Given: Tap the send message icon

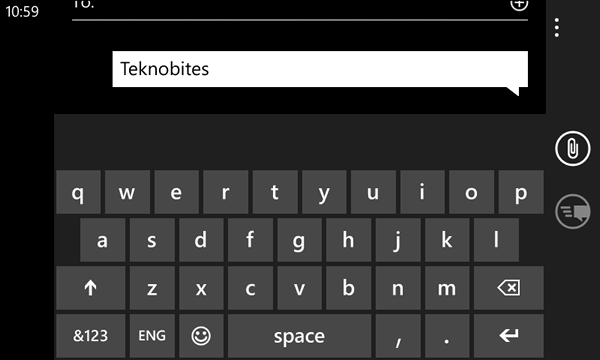Looking at the screenshot, I should tap(572, 212).
